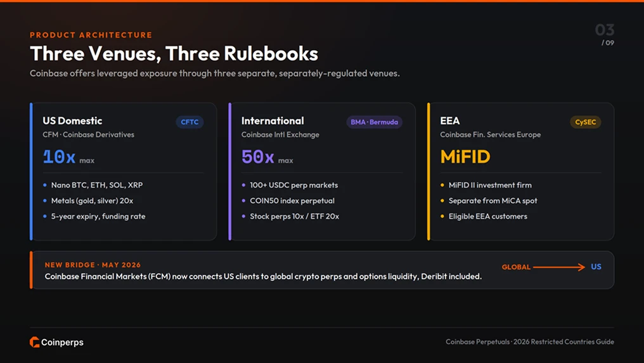Screen dimensions: 644x363
Task: Select the BMA · Bermuda badge
Action: pos(374,122)
